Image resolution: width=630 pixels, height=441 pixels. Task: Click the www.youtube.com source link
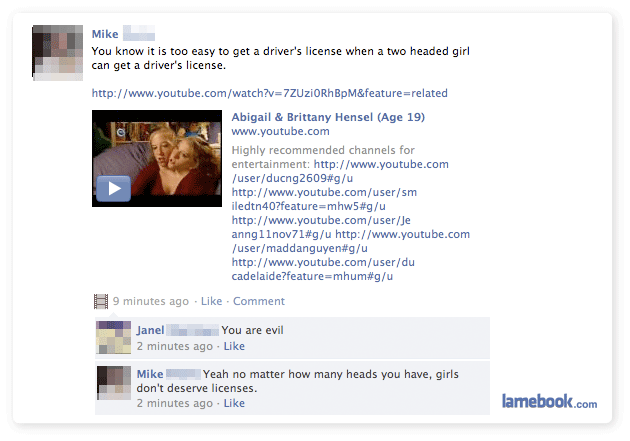280,131
